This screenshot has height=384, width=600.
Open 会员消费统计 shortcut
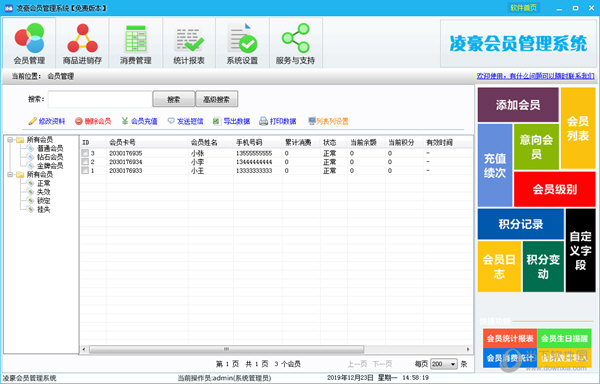(510, 358)
